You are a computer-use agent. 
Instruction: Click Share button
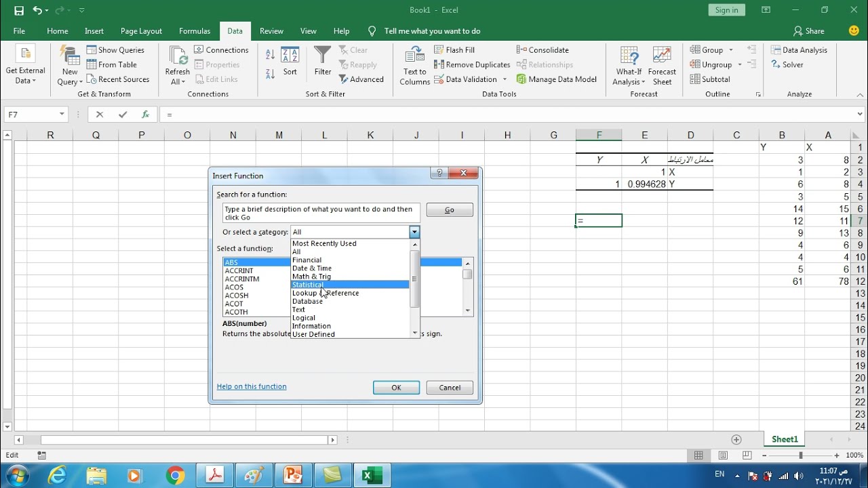tap(808, 31)
